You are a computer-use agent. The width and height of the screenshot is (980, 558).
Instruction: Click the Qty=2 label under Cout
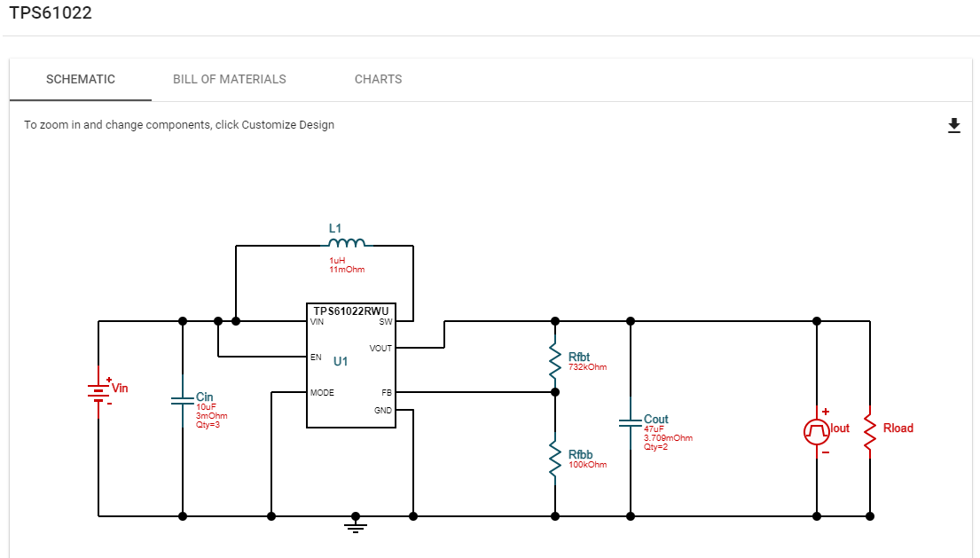coord(655,447)
